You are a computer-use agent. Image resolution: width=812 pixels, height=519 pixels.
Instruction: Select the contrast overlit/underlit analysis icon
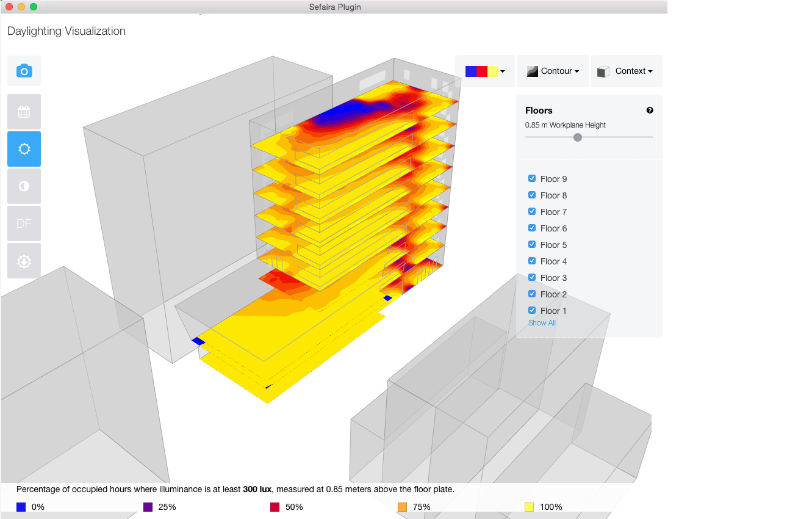click(24, 186)
